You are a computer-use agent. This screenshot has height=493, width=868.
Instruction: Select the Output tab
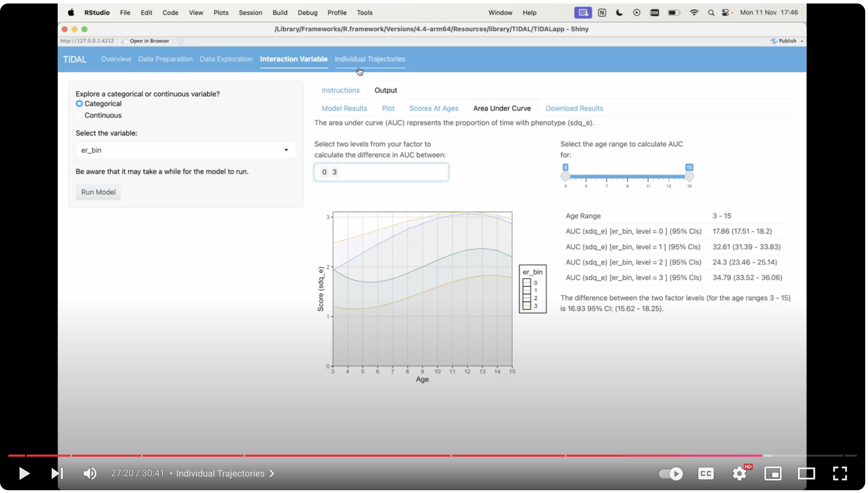coord(385,90)
